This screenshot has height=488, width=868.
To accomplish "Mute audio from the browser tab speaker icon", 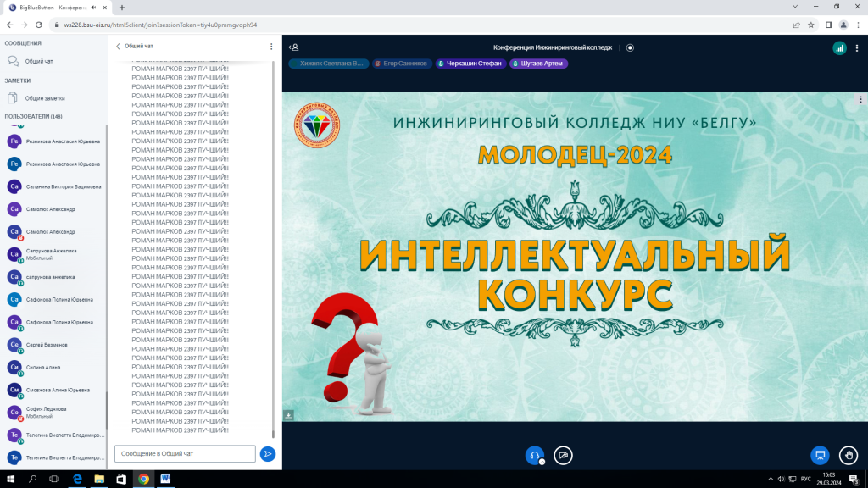I will [93, 8].
